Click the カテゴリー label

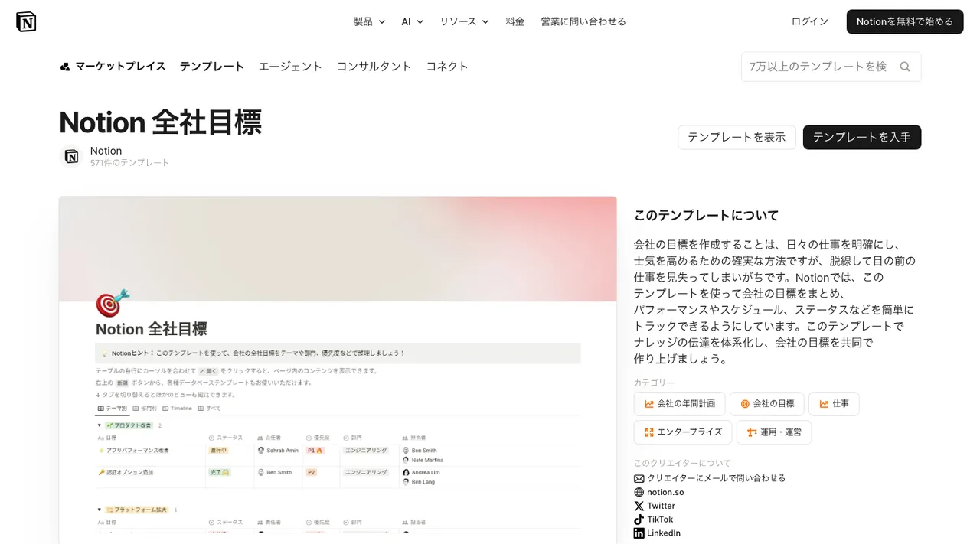[x=655, y=383]
